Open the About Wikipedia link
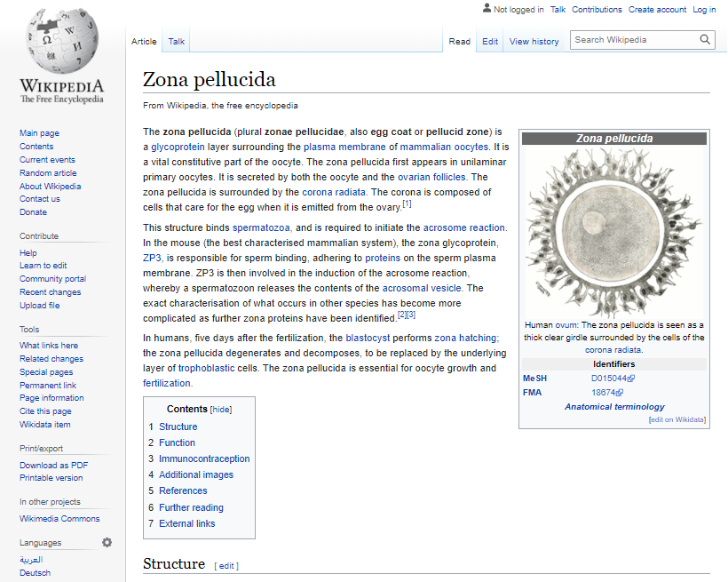The height and width of the screenshot is (582, 728). pos(50,186)
